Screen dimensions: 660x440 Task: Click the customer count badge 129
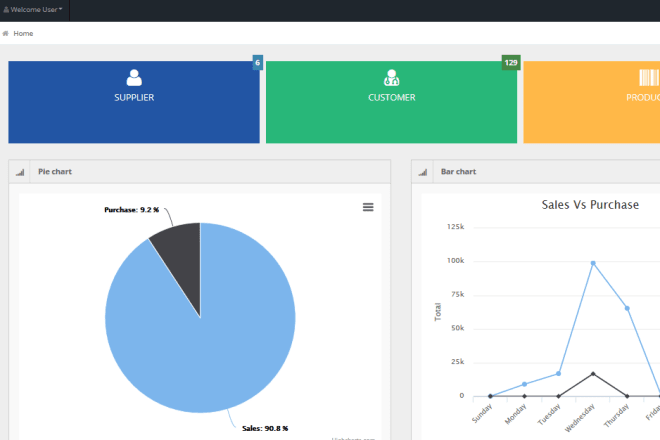click(x=511, y=63)
